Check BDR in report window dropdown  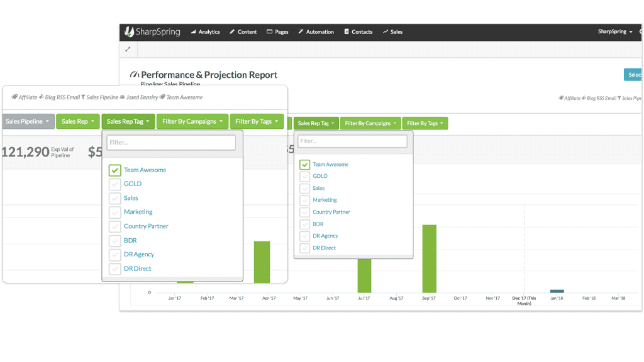(305, 224)
